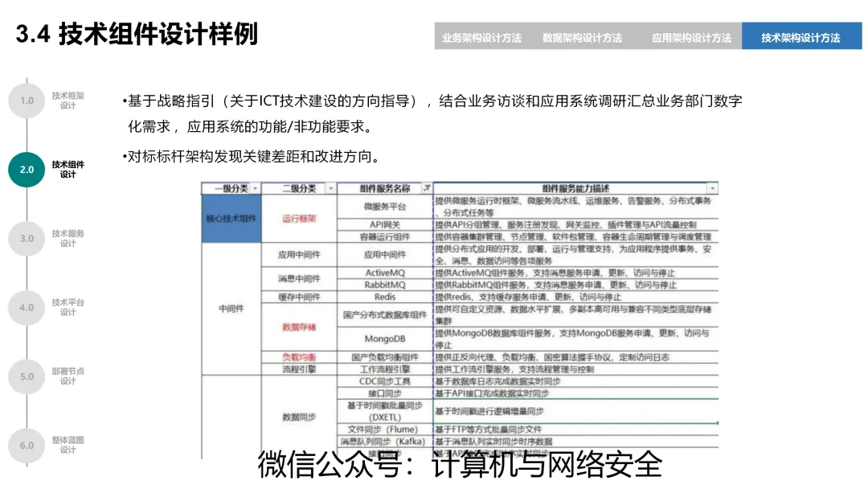Select the 技术框架设计 step label
This screenshot has height=489, width=868.
[68, 101]
